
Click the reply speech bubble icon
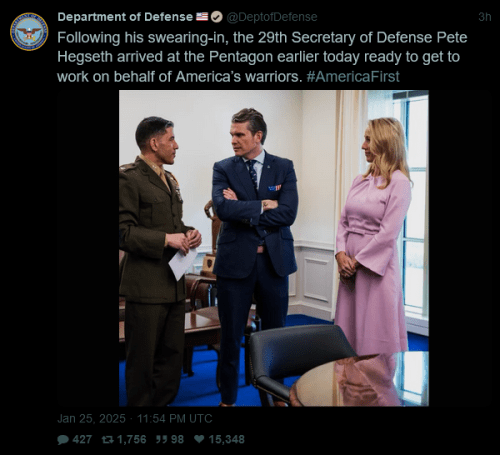pos(63,439)
